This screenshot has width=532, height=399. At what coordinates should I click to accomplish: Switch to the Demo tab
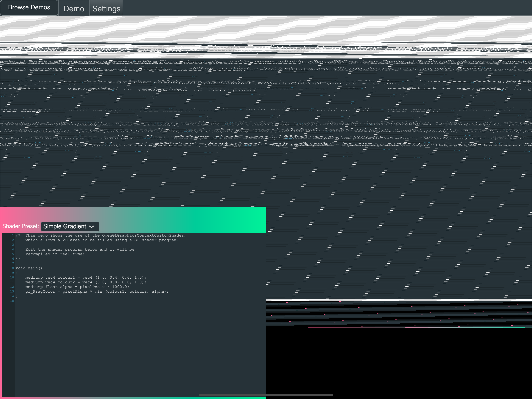tap(74, 9)
